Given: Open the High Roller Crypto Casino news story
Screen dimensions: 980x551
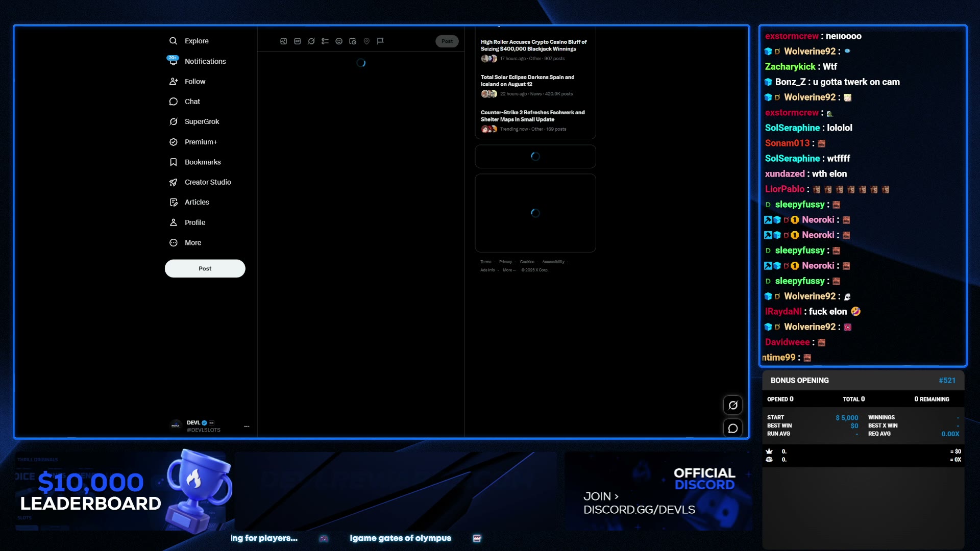Looking at the screenshot, I should [533, 45].
